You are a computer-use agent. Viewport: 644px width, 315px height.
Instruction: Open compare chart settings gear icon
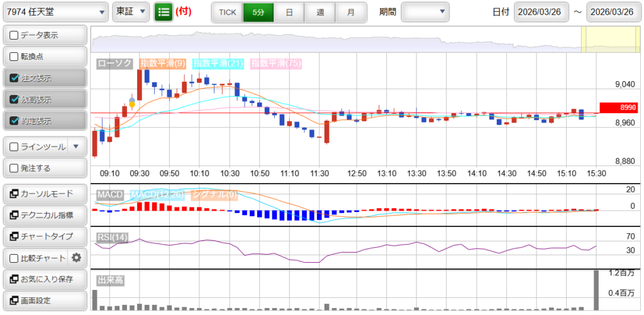point(77,257)
